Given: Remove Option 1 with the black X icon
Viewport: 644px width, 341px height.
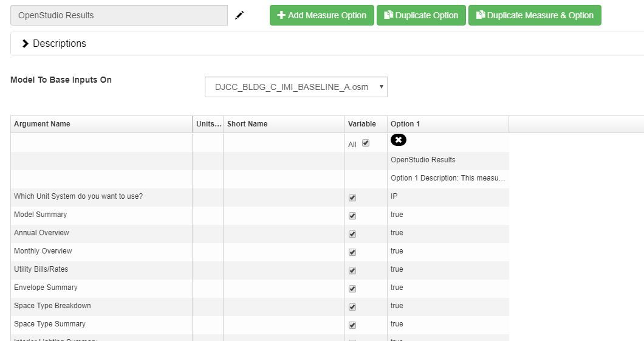Looking at the screenshot, I should pos(399,140).
